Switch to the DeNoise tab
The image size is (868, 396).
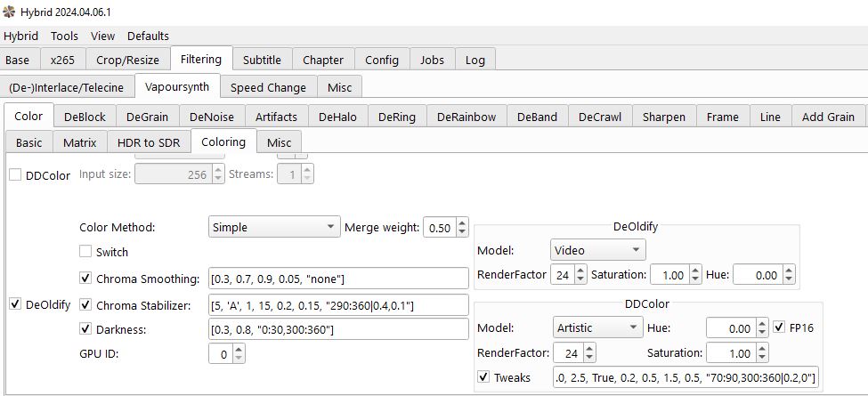coord(212,117)
